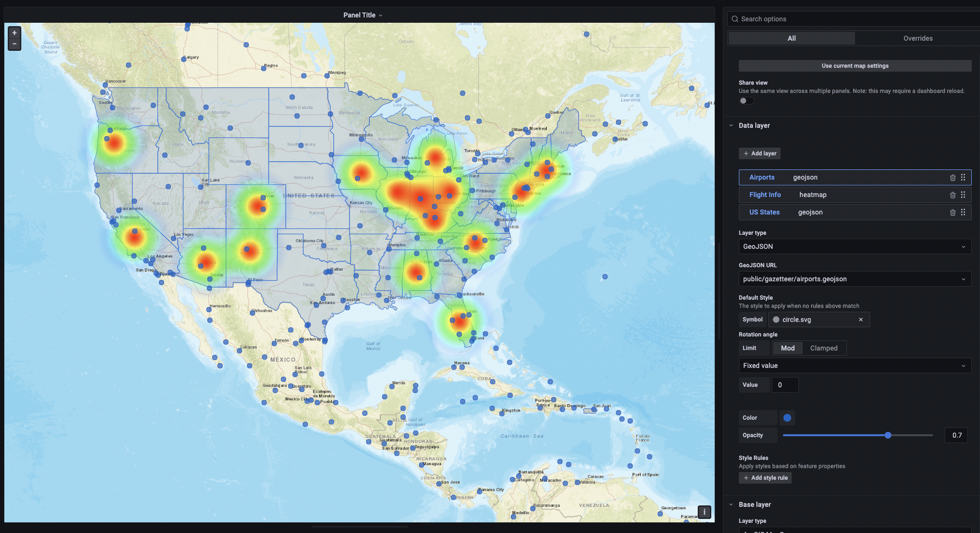Click the drag handle icon on US States layer
980x533 pixels.
(963, 212)
